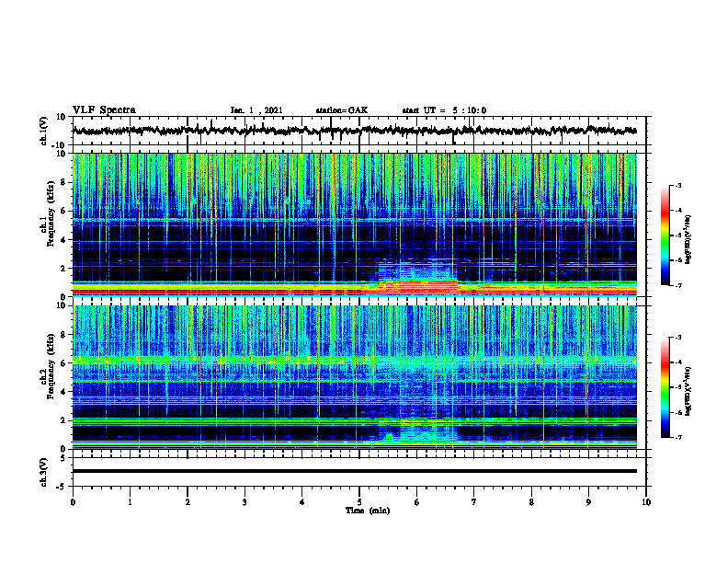Image resolution: width=728 pixels, height=563 pixels.
Task: Click the "8" kHz tick on ch.1 frequency axis
Action: [64, 182]
